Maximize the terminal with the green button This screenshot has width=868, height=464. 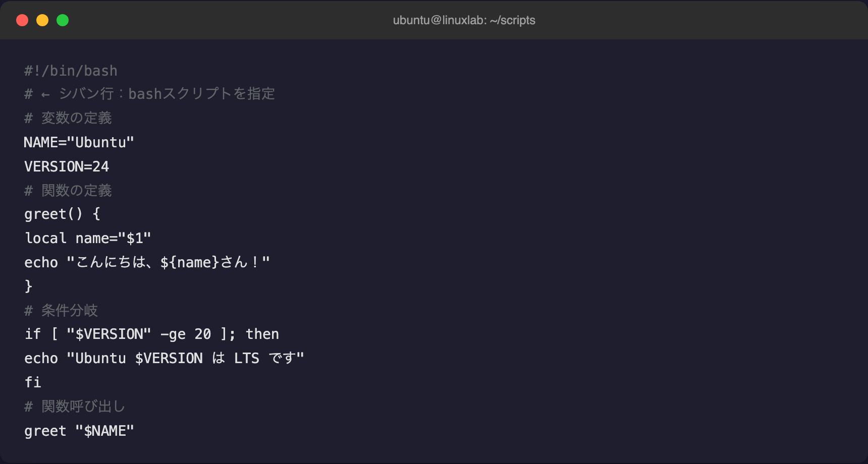63,20
